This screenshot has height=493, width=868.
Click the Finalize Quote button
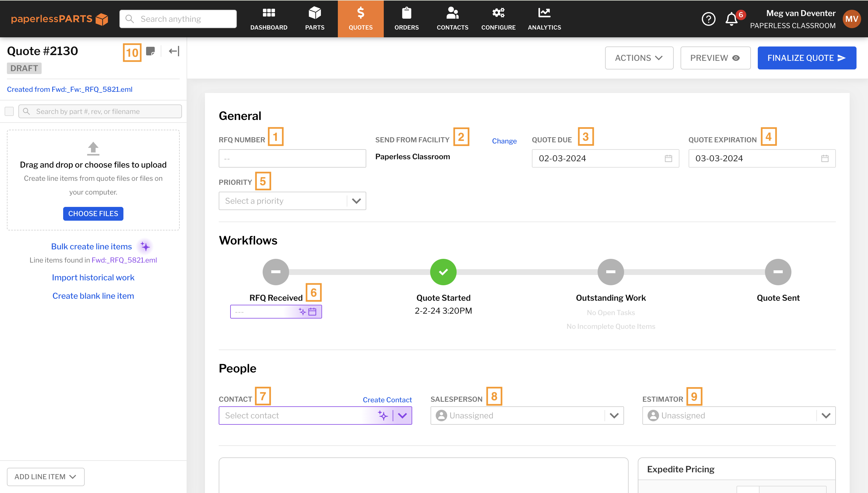807,58
